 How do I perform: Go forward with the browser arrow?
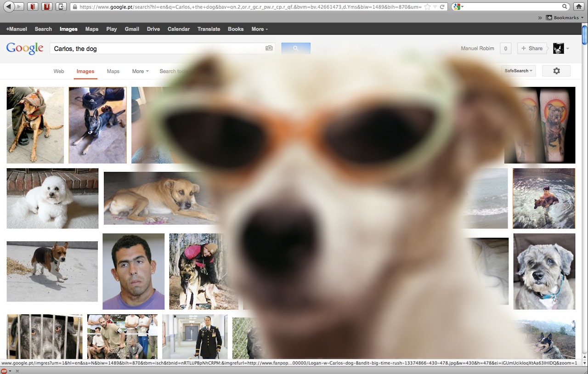coord(20,7)
